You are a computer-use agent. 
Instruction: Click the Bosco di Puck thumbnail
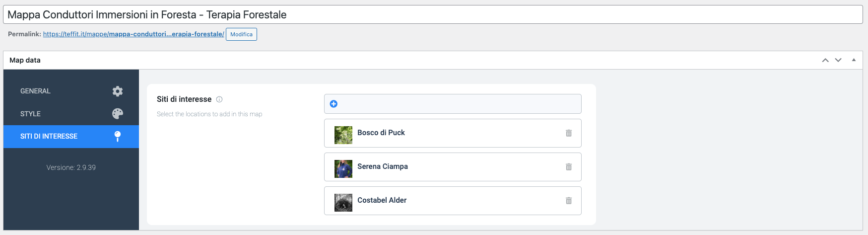(x=343, y=135)
